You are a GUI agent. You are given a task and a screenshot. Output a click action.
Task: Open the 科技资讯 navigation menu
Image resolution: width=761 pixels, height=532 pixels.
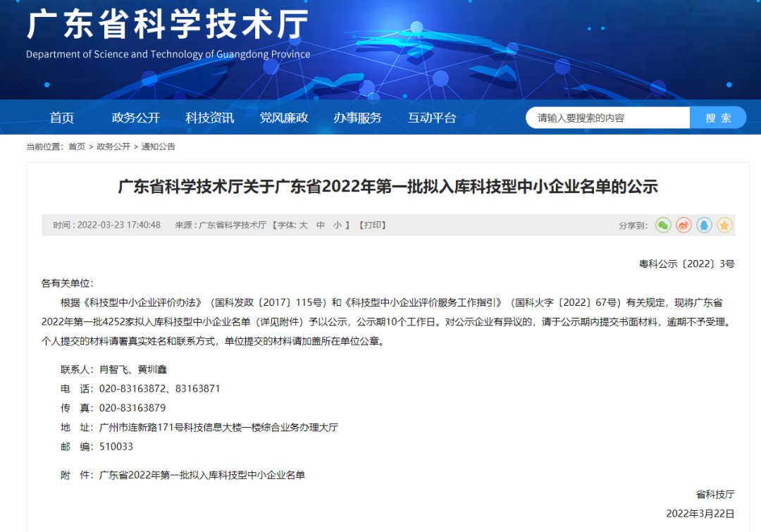click(209, 117)
